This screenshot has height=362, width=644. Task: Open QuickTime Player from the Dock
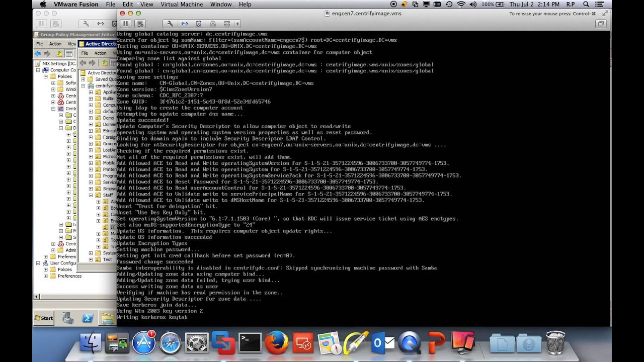coord(410,343)
